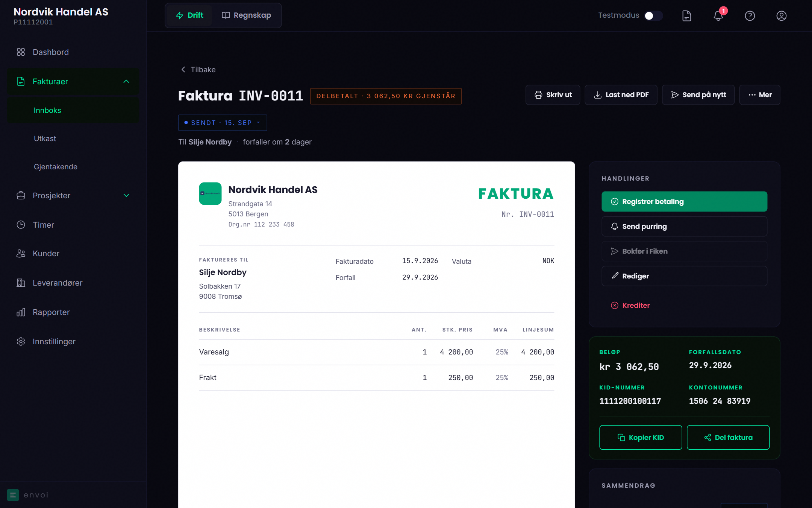Open the Rapporter section
Screen dimensions: 812x508
pyautogui.click(x=73, y=312)
